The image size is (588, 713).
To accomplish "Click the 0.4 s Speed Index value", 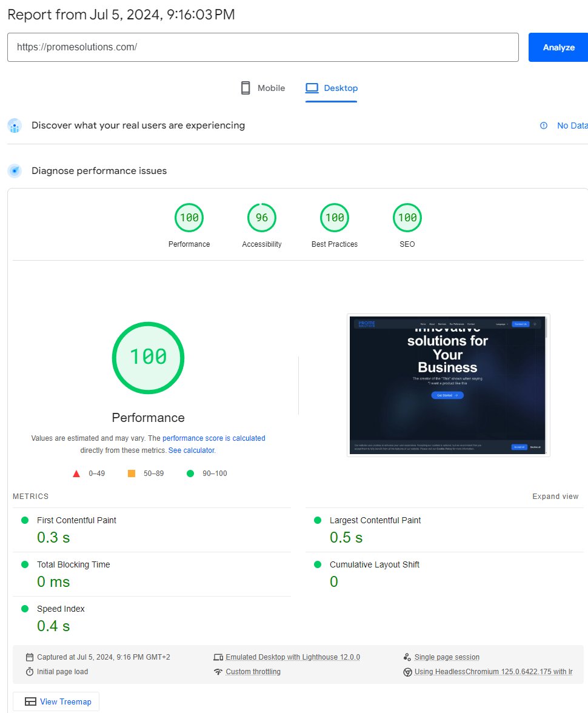I will (53, 626).
